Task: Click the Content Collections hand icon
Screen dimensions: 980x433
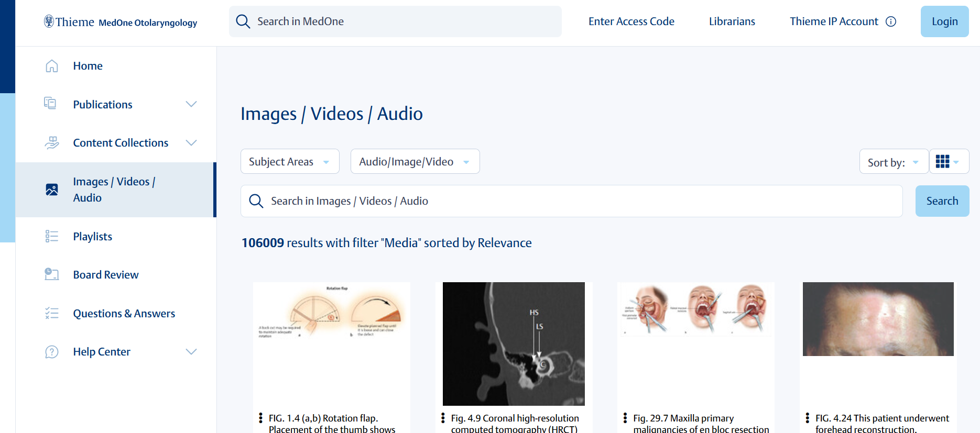Action: click(x=51, y=142)
